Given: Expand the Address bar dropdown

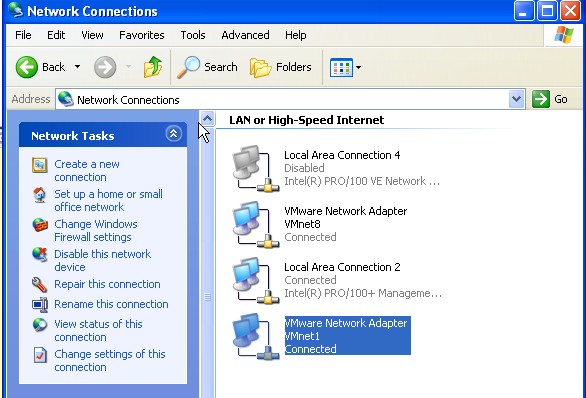Looking at the screenshot, I should [x=516, y=99].
